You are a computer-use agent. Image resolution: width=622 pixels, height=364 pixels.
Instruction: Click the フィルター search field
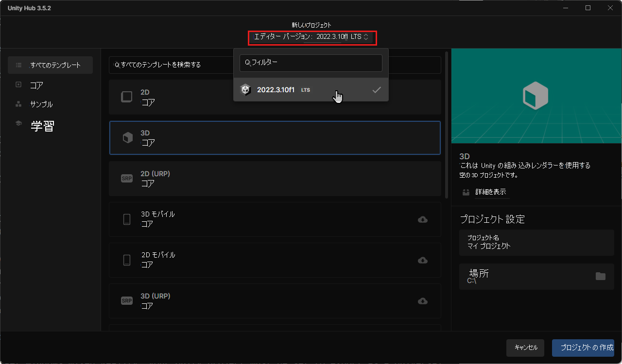coord(311,63)
